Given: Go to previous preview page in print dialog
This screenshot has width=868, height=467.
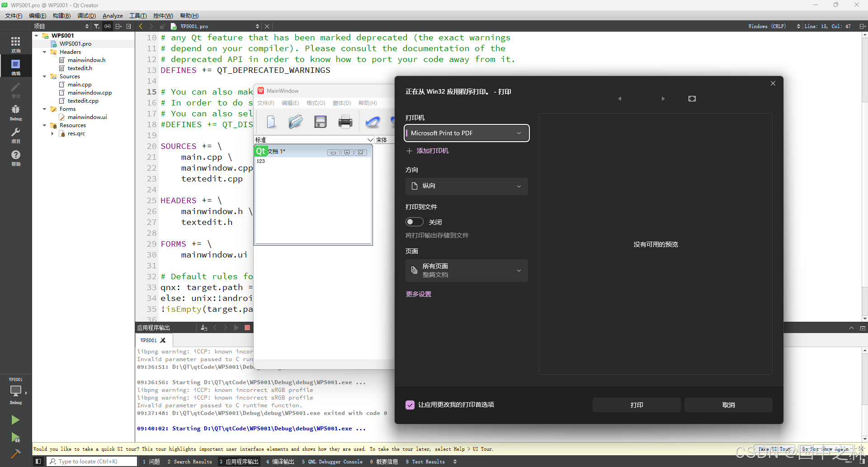Looking at the screenshot, I should pyautogui.click(x=620, y=99).
